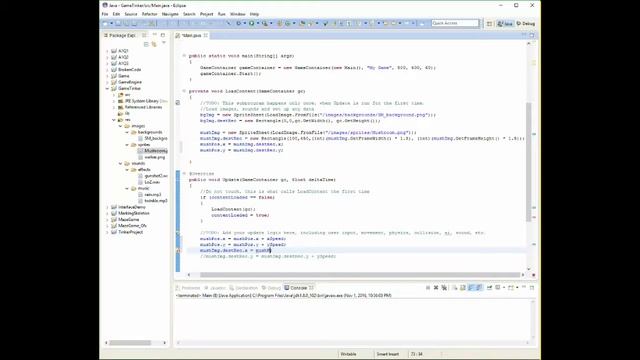Click Collapse All in Package Explorer

146,44
